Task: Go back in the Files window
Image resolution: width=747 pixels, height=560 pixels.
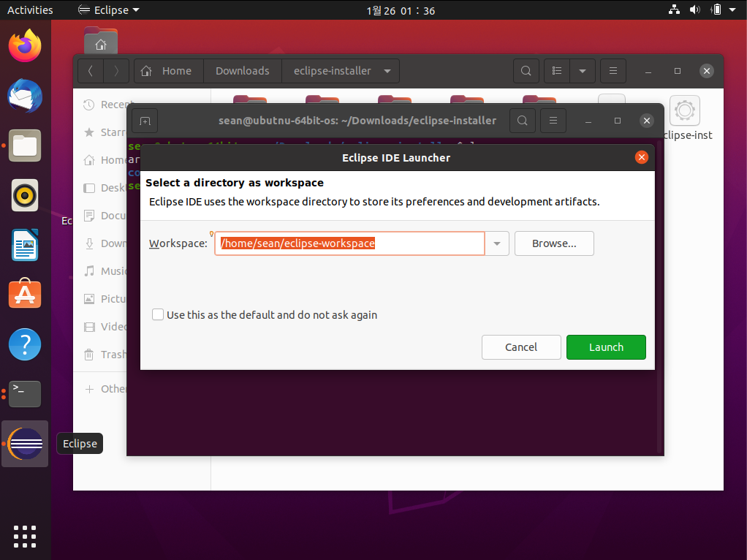Action: pos(91,71)
